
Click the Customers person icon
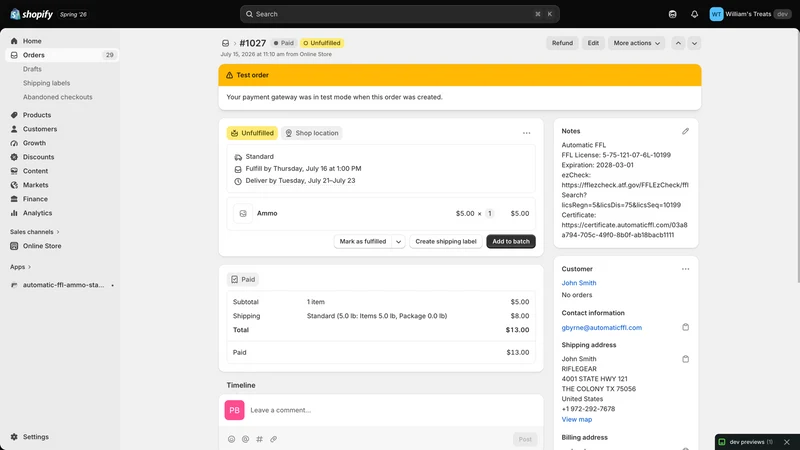[14, 129]
